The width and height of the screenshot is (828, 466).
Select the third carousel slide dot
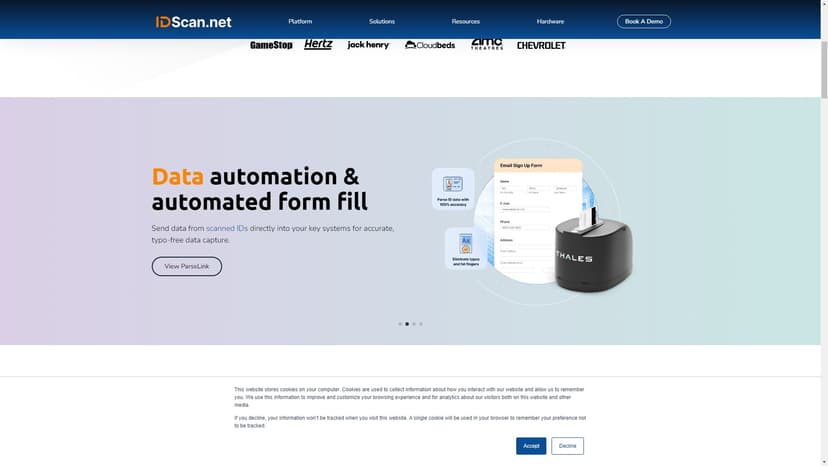coord(414,324)
